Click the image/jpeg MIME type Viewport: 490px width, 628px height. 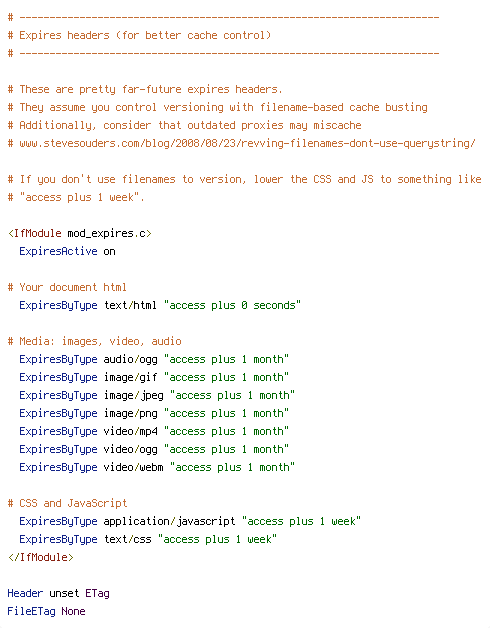pos(133,396)
